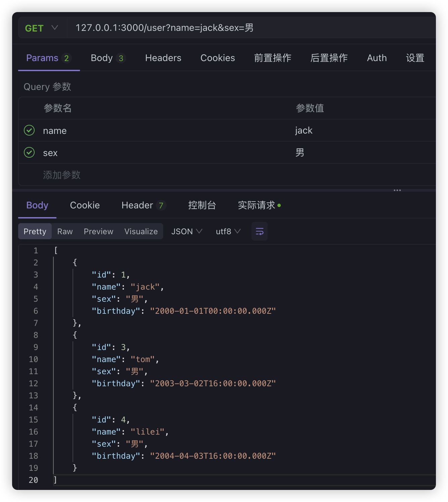Click the request URL input field
Viewport: 448px width, 502px height.
pyautogui.click(x=235, y=28)
